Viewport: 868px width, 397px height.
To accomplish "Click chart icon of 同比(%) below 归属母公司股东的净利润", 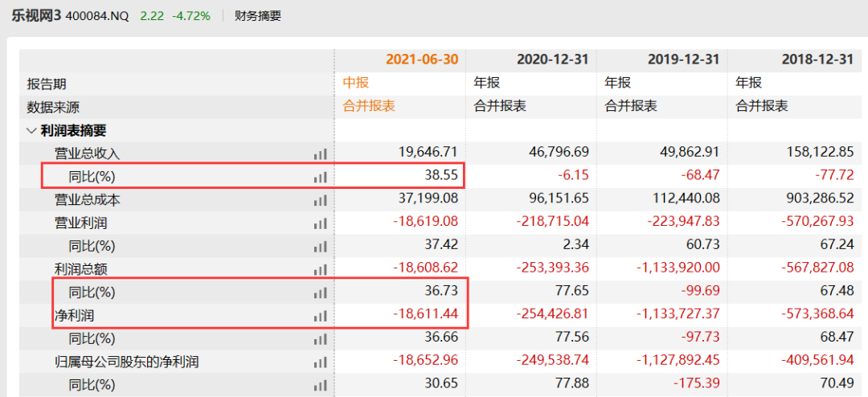I will click(x=320, y=386).
